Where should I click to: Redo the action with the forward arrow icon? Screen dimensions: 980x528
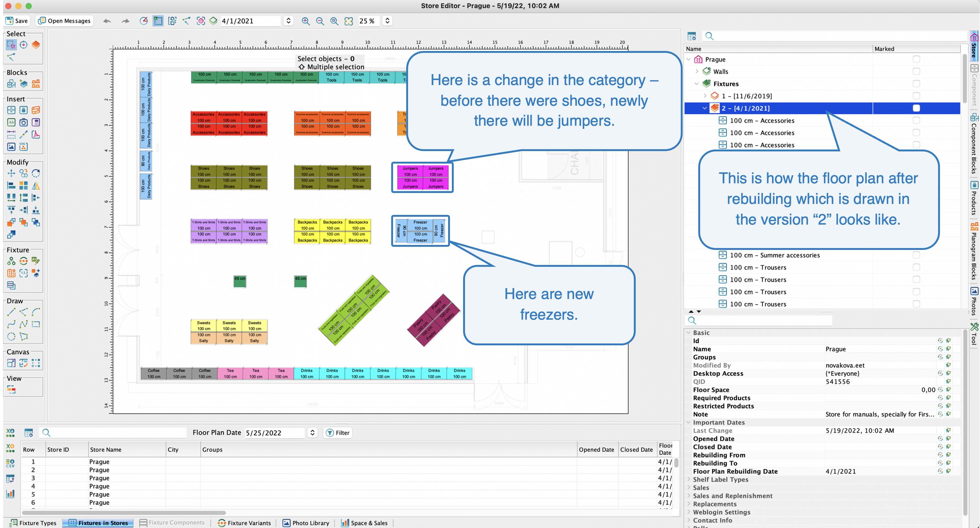125,21
